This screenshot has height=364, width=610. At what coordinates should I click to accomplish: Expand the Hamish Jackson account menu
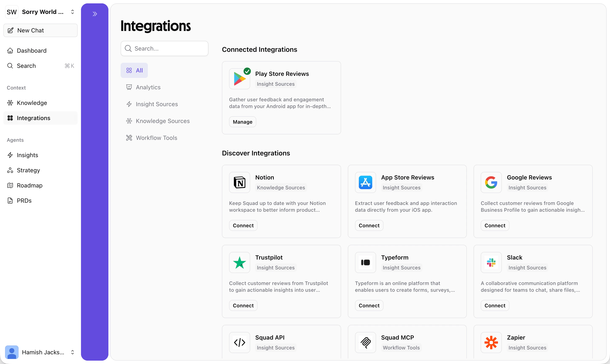click(x=72, y=352)
